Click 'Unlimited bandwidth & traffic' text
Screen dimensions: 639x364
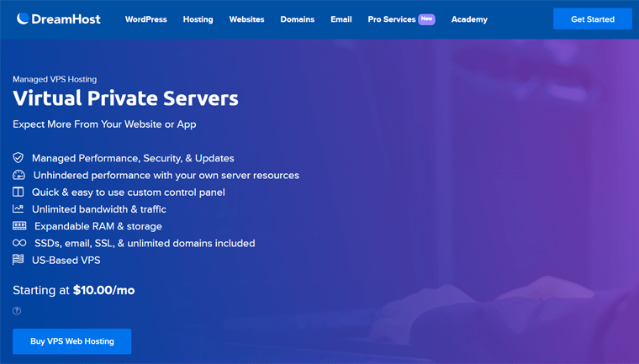(x=99, y=209)
